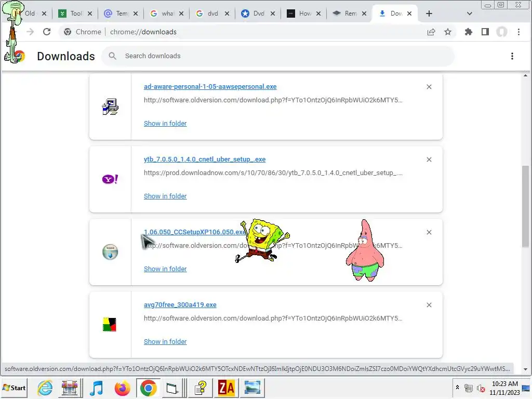
Task: Switch to the 'dvd' Google tab
Action: click(208, 14)
